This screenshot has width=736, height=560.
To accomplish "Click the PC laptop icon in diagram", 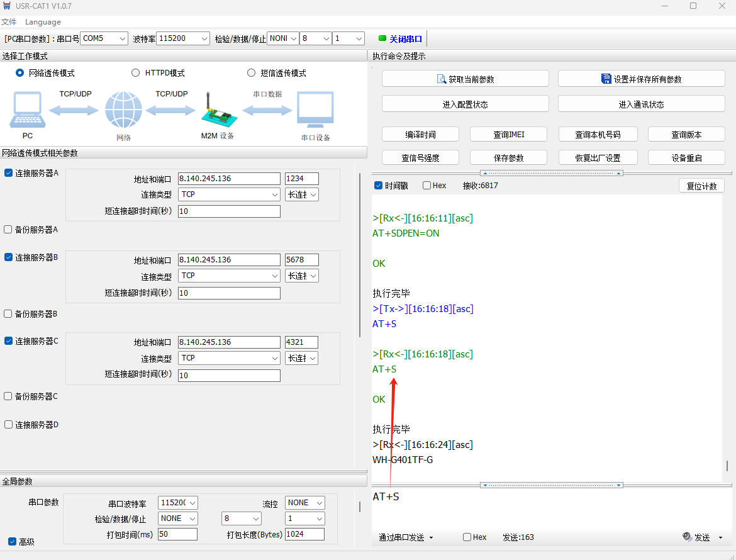I will (x=28, y=110).
